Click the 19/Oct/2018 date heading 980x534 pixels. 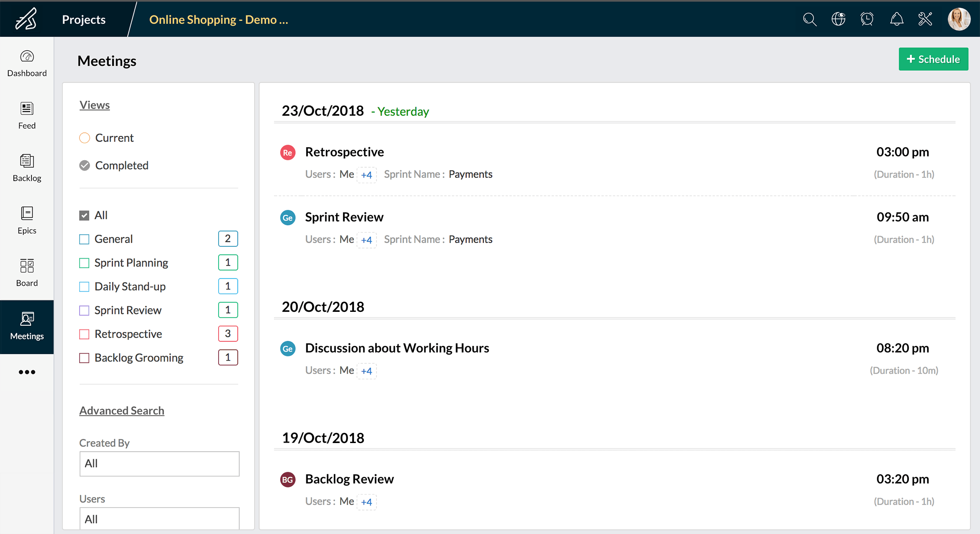click(x=322, y=438)
